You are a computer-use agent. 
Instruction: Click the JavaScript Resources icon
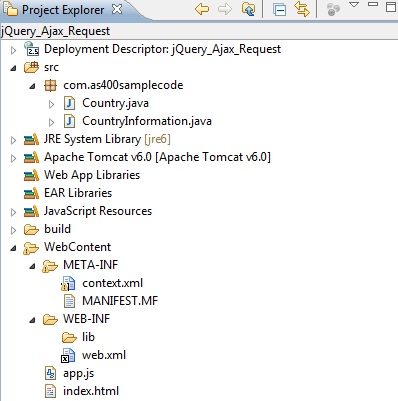[31, 212]
